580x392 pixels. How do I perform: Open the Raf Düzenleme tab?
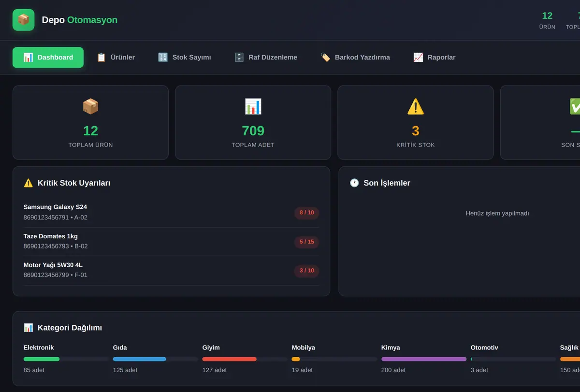pyautogui.click(x=266, y=58)
